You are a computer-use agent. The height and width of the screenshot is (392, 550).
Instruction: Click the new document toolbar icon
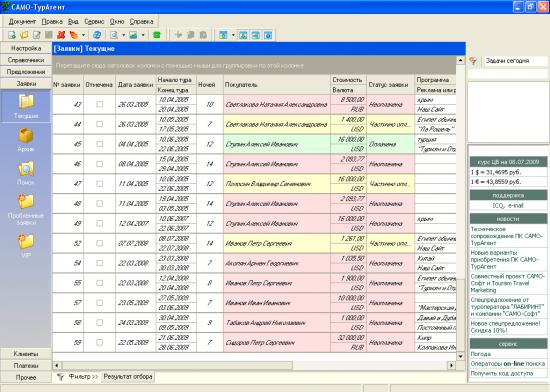(12, 35)
